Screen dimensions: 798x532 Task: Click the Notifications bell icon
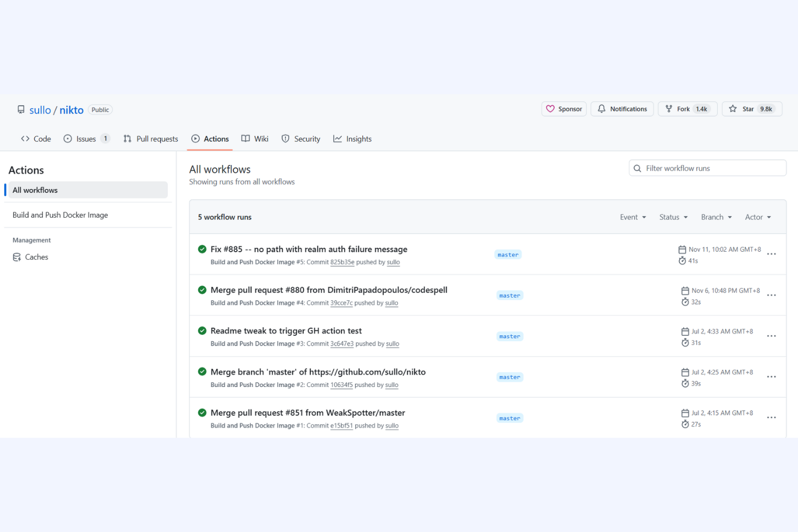click(x=602, y=108)
